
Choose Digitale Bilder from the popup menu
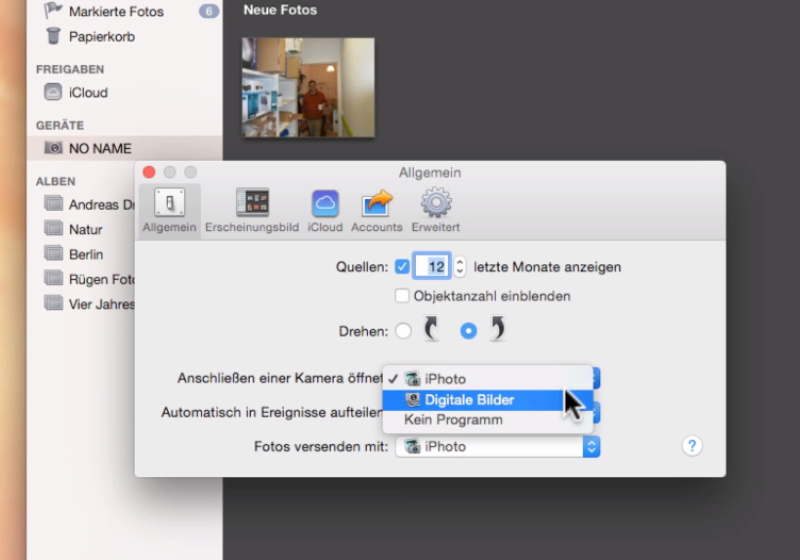pos(469,400)
